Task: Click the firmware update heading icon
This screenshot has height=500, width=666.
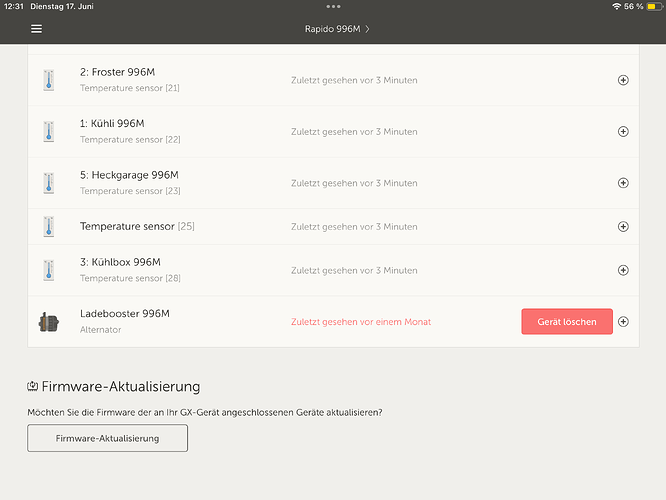Action: [x=33, y=386]
